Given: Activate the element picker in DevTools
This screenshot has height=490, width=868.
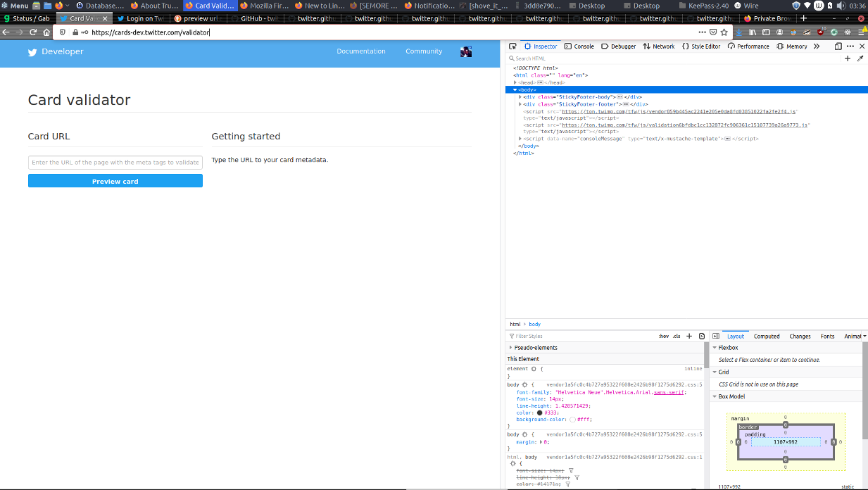Looking at the screenshot, I should (x=513, y=46).
